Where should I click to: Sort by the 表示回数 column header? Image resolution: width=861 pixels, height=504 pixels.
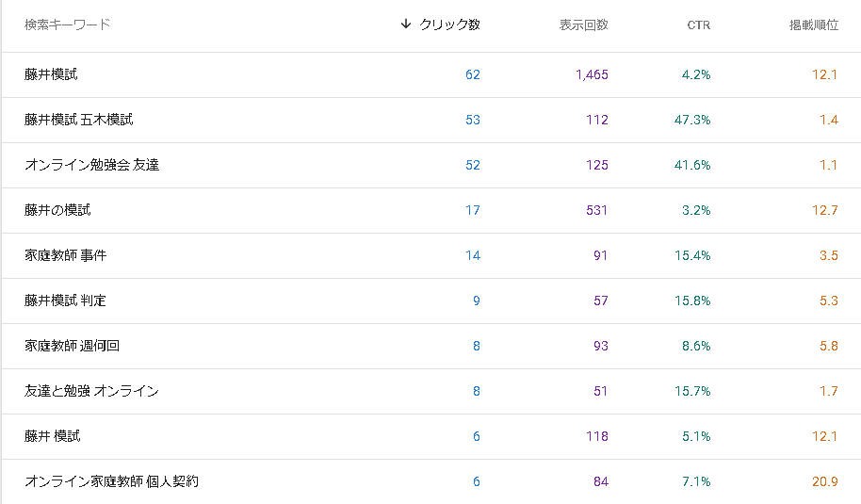(584, 24)
